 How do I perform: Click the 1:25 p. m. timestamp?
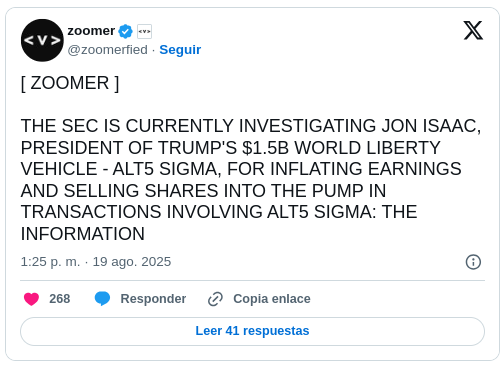pos(50,262)
